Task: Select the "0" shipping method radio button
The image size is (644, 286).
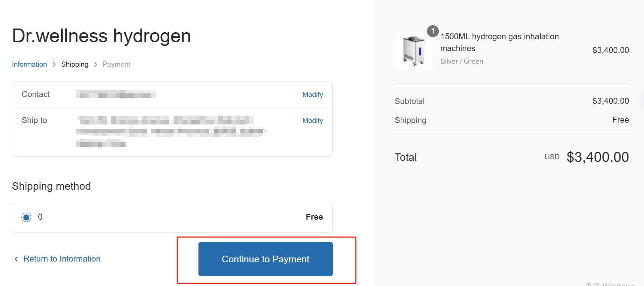Action: (26, 217)
